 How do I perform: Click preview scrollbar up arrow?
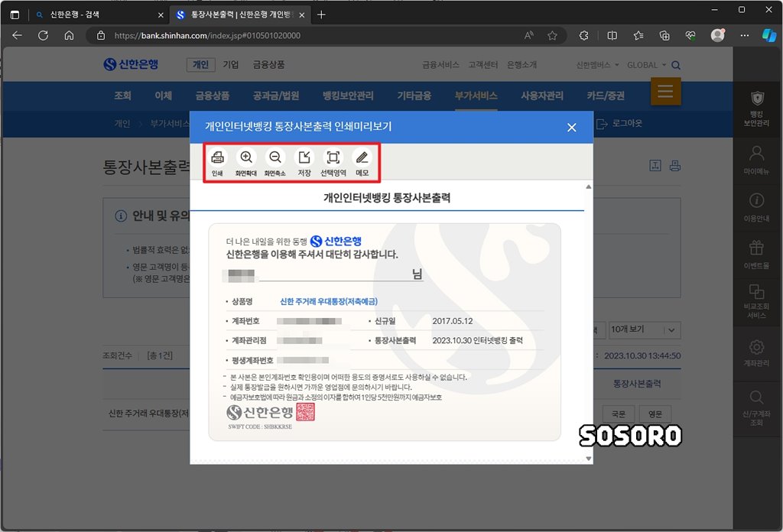589,187
